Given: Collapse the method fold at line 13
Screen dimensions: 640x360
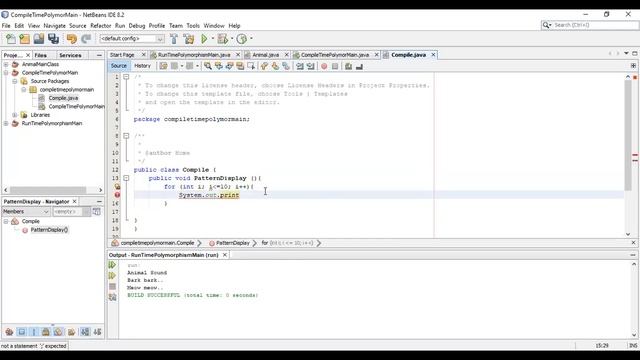Looking at the screenshot, I should tap(126, 178).
